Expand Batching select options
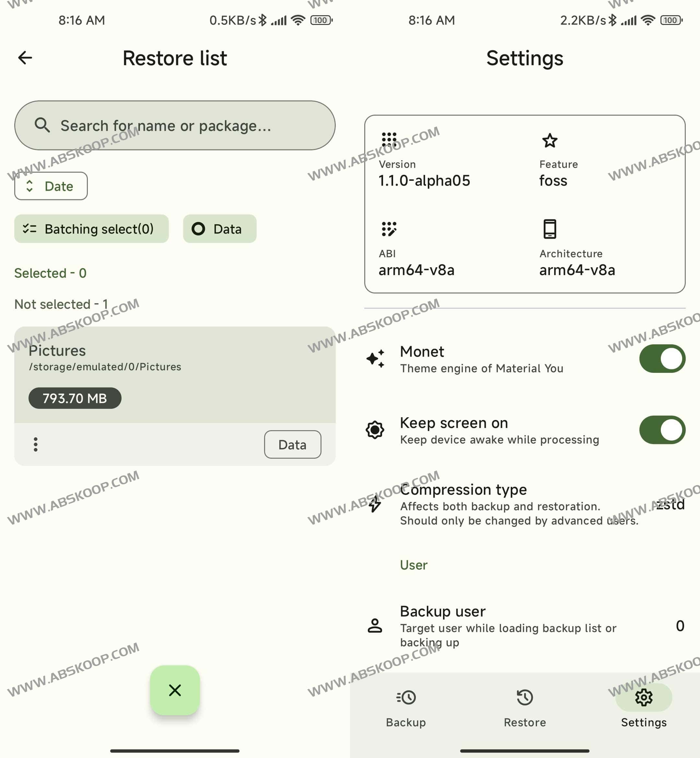 coord(91,229)
